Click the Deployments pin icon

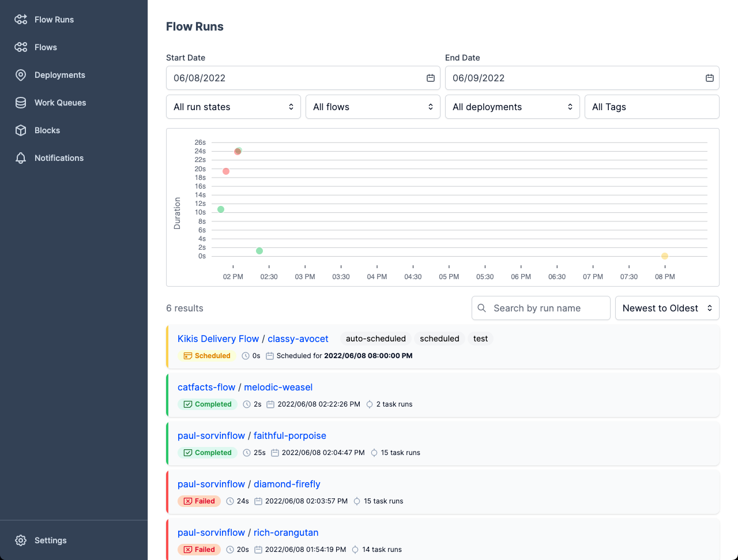(x=21, y=75)
